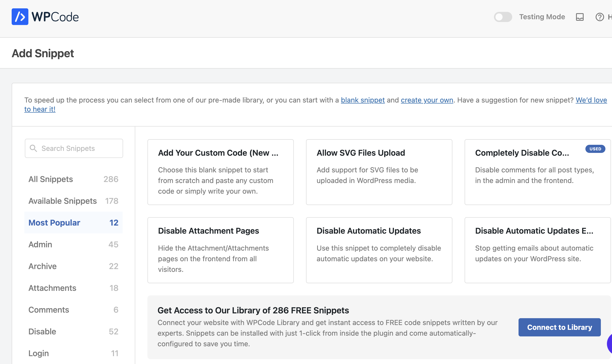Follow the create your own link
Viewport: 612px width, 364px height.
(427, 100)
